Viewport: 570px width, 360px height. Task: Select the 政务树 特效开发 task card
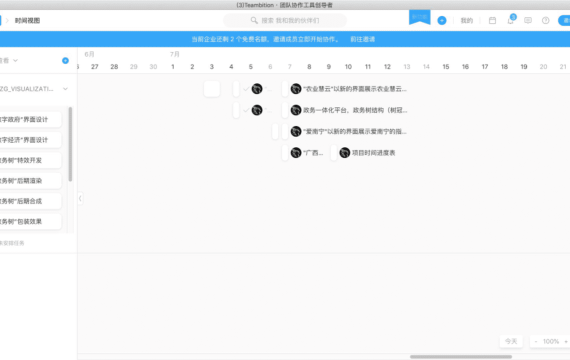click(30, 160)
